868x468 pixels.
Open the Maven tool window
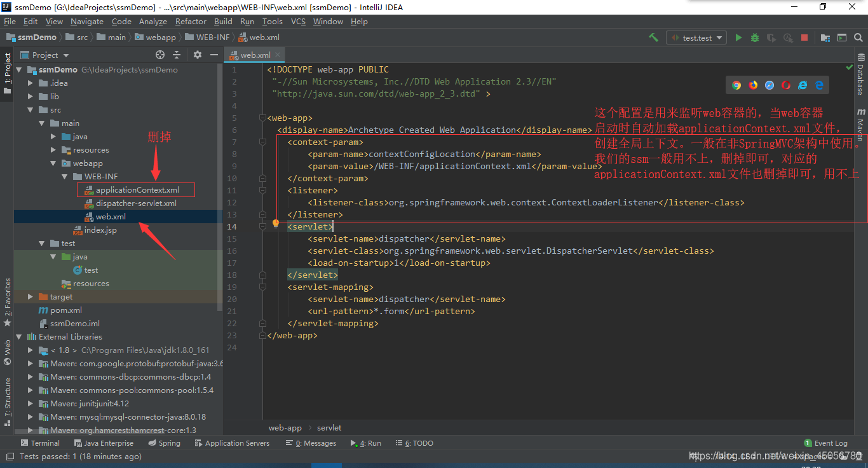click(x=860, y=125)
